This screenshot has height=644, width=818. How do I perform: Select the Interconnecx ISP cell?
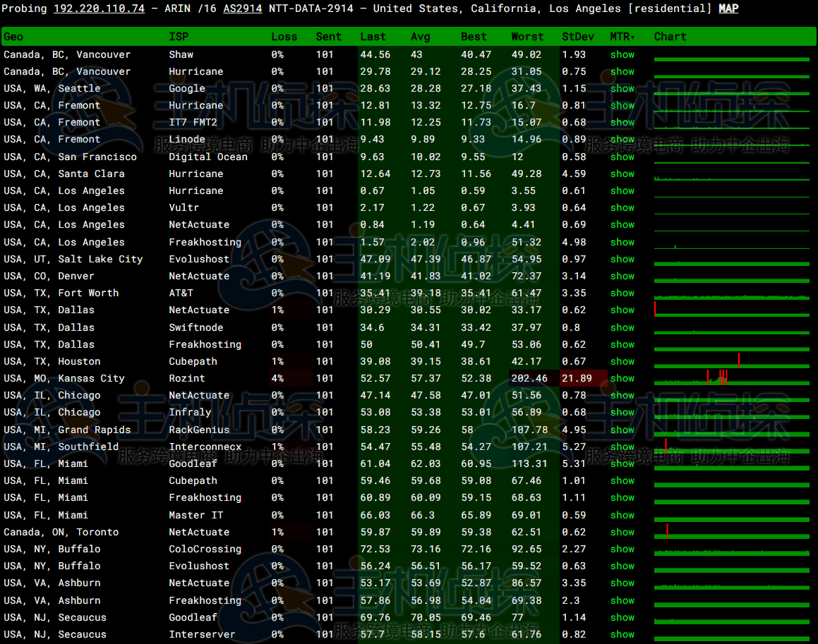(205, 446)
